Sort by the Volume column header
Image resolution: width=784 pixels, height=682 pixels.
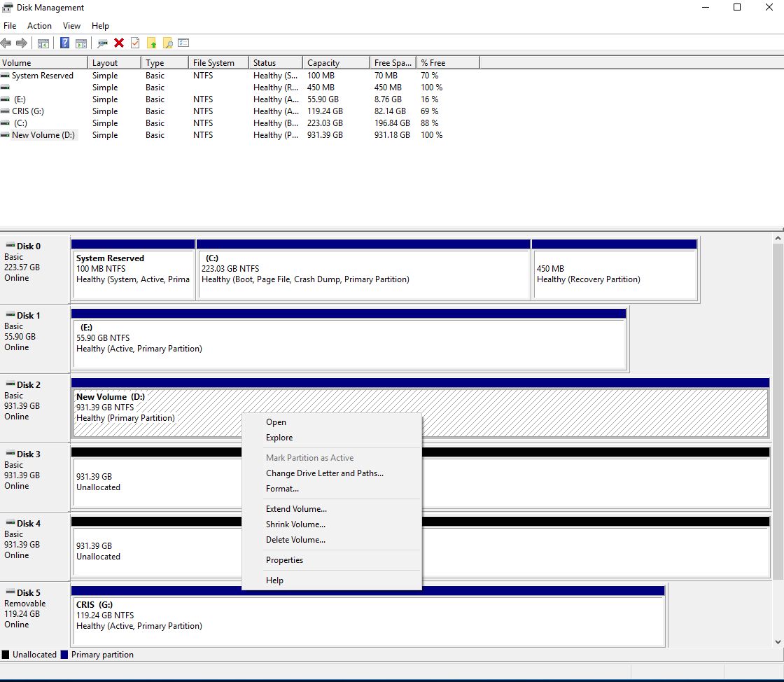[x=43, y=62]
